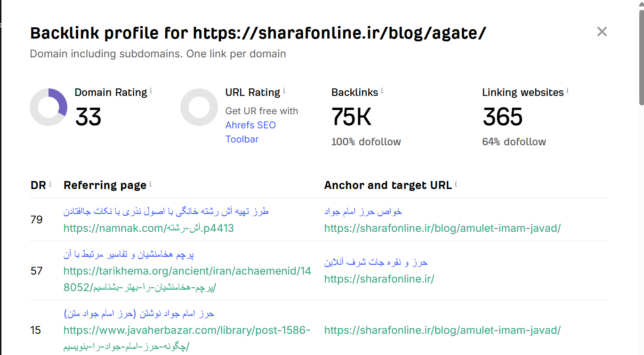Click the URL Rating donut chart
Screen dimensions: 644x355
(199, 107)
